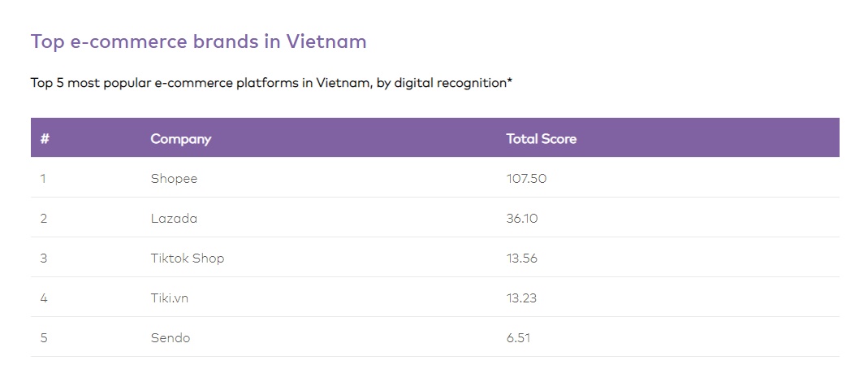Click rank number 1 in the table
This screenshot has width=868, height=378.
tap(42, 179)
